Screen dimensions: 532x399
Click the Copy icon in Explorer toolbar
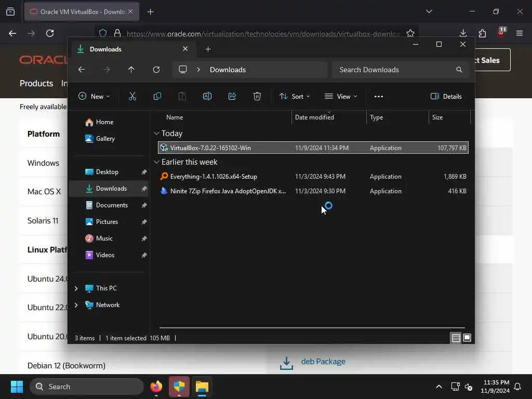click(x=157, y=96)
